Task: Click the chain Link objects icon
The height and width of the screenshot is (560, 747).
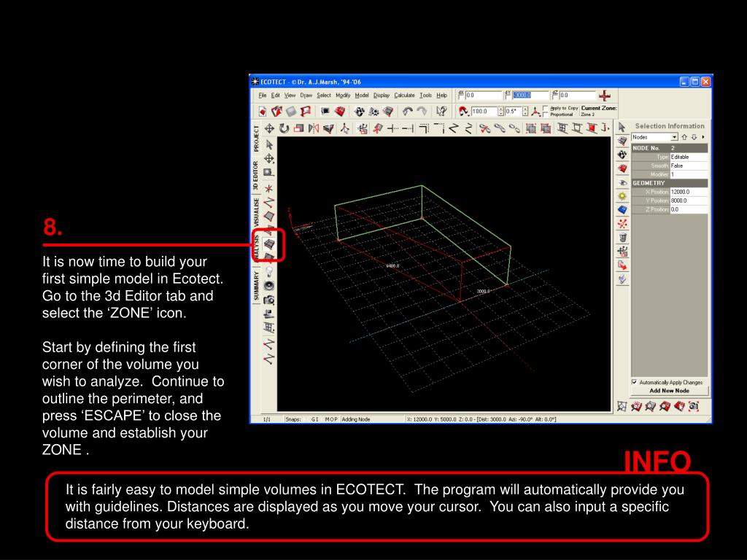Action: [x=499, y=128]
